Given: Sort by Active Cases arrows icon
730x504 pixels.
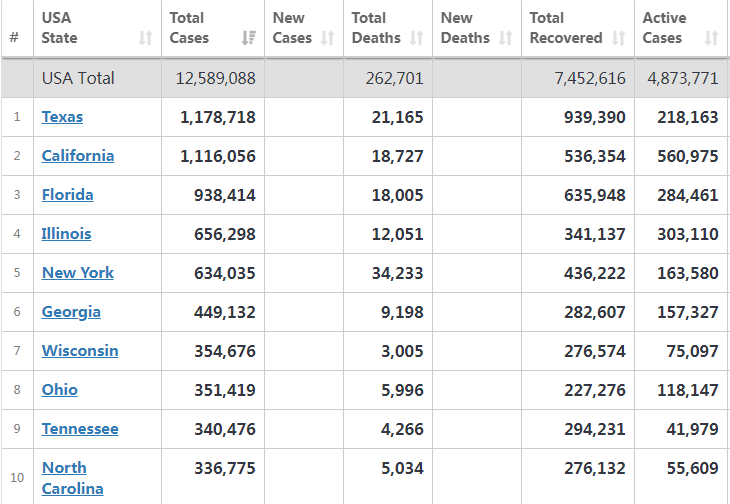Looking at the screenshot, I should (x=711, y=38).
